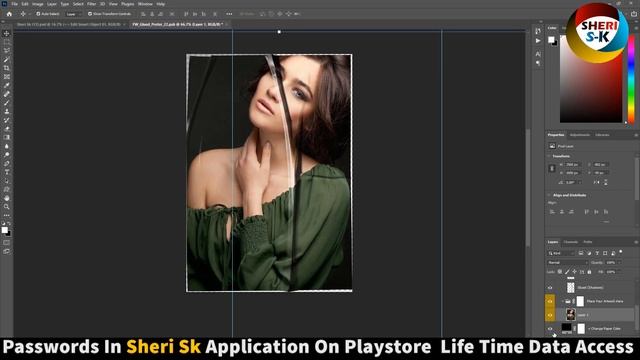Filter layers by type (T) icon
640x360 pixels.
pos(597,253)
